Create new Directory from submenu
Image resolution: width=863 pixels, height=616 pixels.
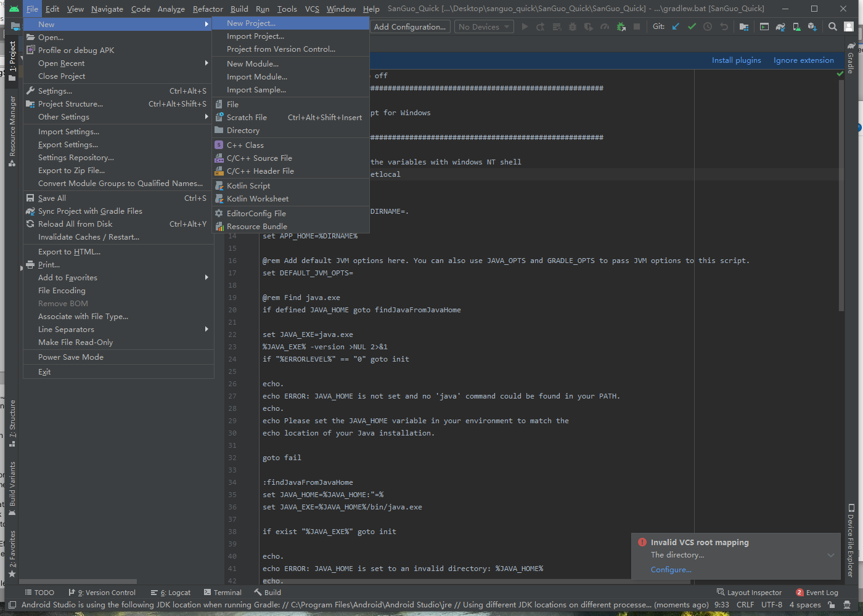tap(290, 131)
